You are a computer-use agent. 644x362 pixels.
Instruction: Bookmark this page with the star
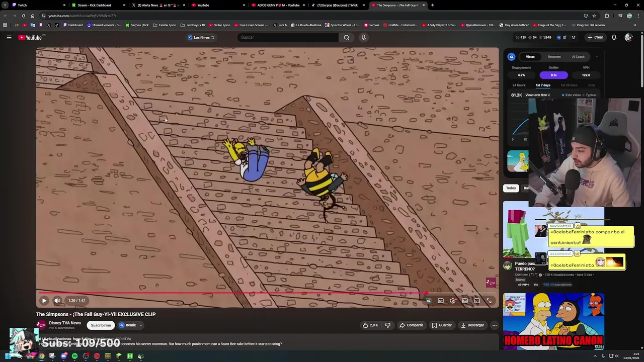pos(594,16)
